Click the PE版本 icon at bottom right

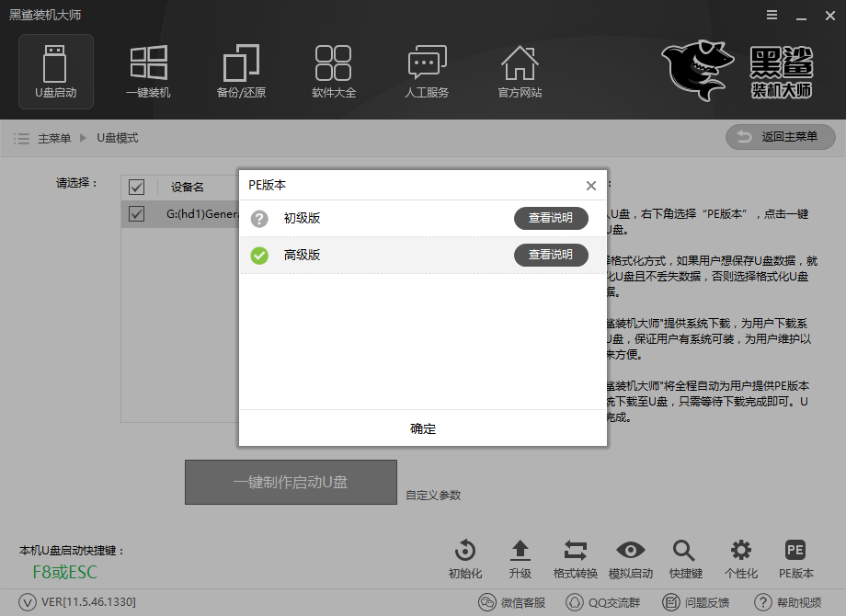795,553
